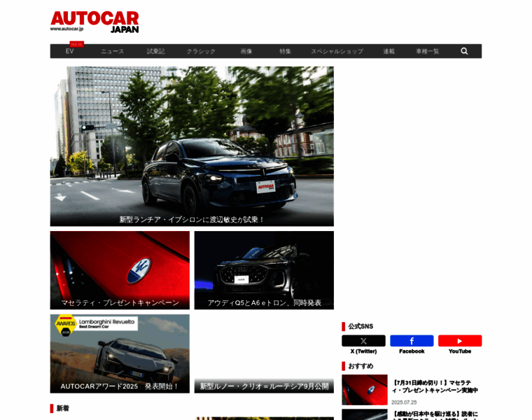
Task: Open the 新型ルノー・クリオ article caption
Action: [x=264, y=386]
